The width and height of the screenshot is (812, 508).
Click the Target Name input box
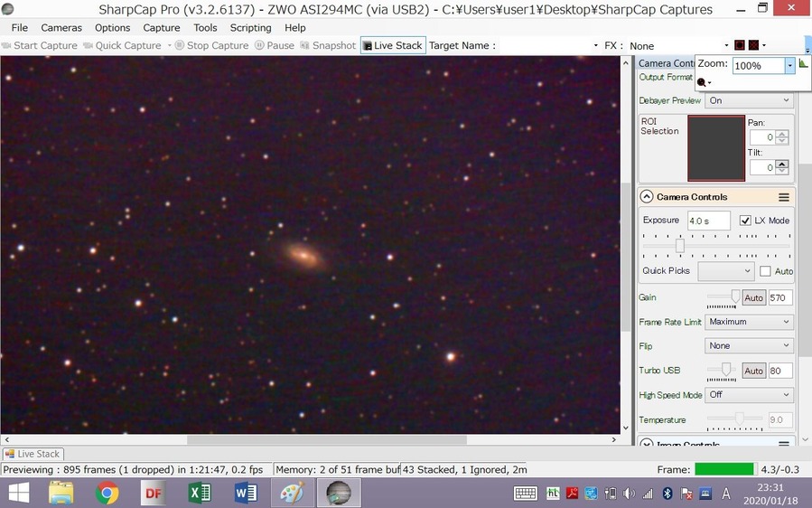click(x=544, y=45)
